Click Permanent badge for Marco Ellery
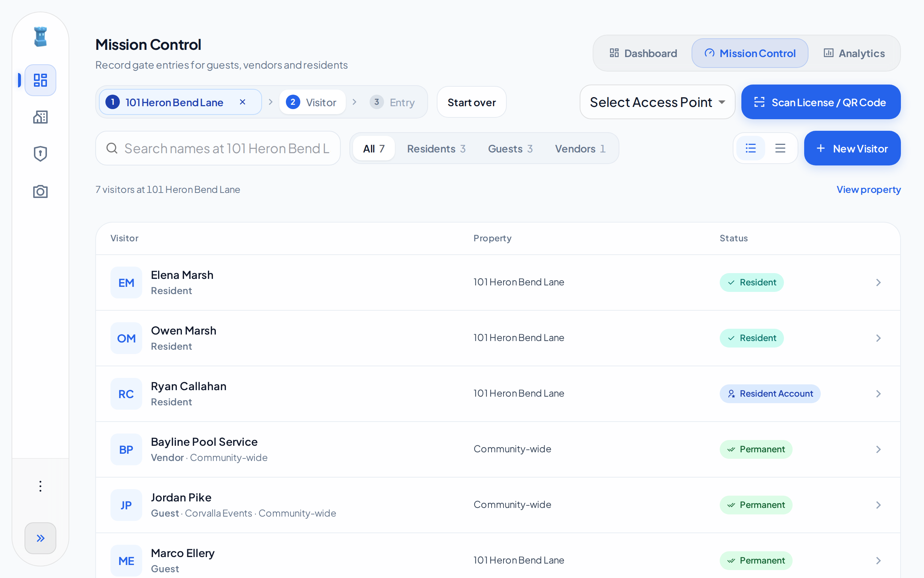Viewport: 924px width, 578px height. coord(756,561)
